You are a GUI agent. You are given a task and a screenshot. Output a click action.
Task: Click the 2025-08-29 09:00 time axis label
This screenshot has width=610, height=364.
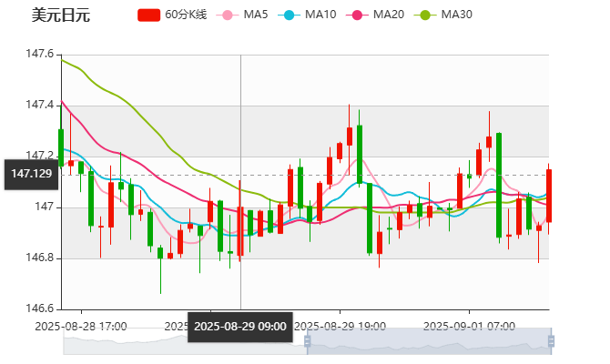[240, 326]
